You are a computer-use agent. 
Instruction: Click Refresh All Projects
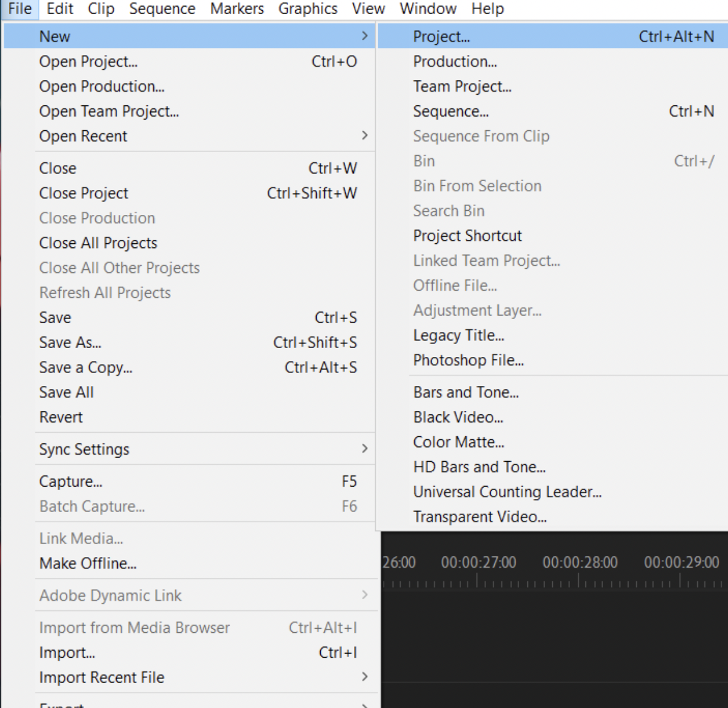[x=189, y=292]
